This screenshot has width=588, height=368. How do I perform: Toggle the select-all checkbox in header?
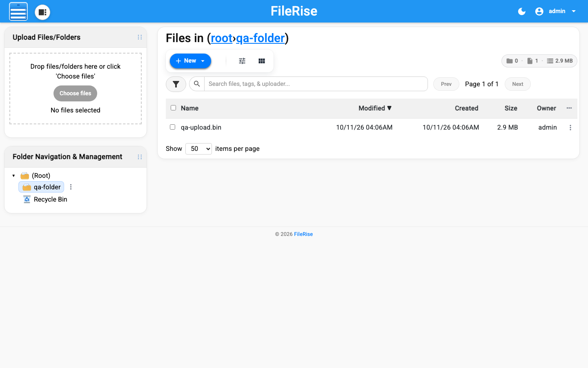(x=173, y=108)
